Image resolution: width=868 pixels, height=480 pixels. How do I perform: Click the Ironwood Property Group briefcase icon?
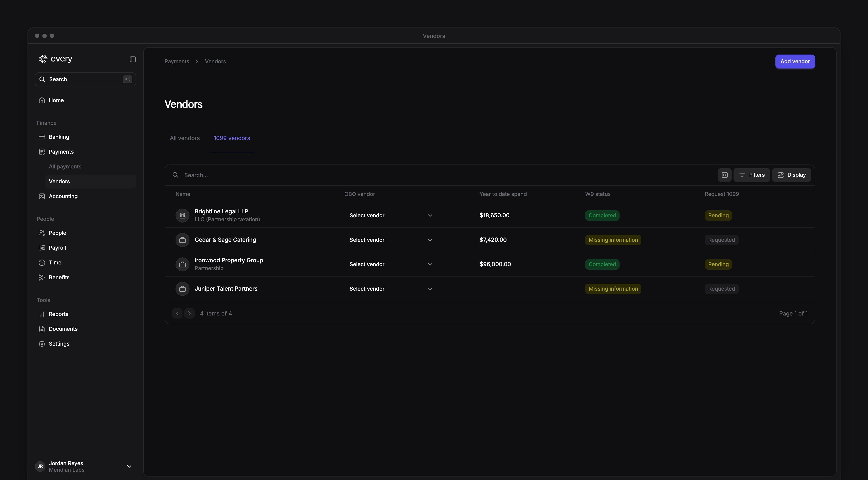pos(182,264)
